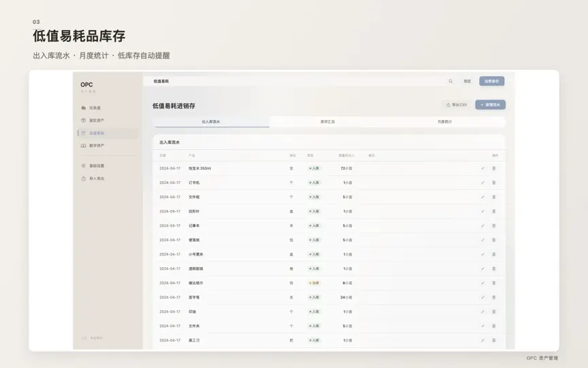
Task: Click the 记事本 product name
Action: point(194,226)
